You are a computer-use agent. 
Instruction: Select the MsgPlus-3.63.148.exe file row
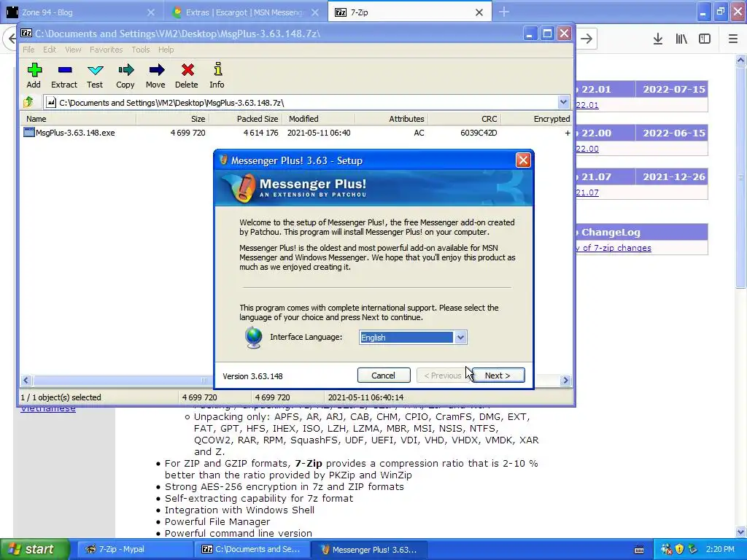[x=296, y=133]
